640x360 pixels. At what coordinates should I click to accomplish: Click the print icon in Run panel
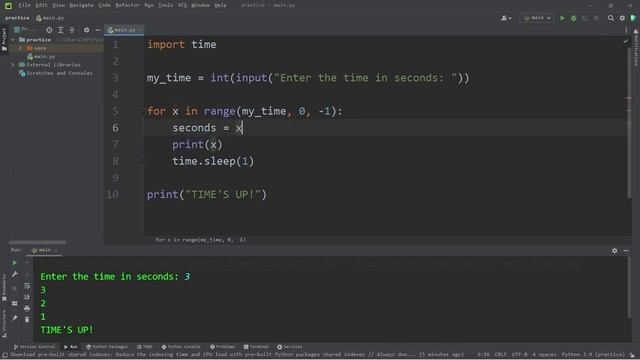point(27,308)
